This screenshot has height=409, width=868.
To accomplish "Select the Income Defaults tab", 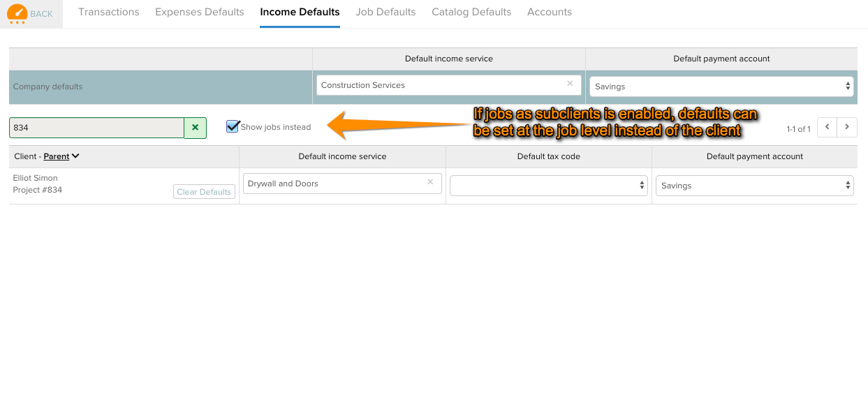I will click(x=300, y=12).
